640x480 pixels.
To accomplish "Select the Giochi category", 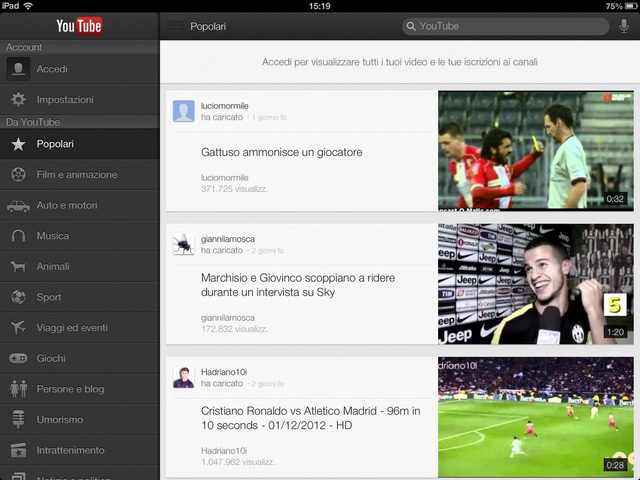I will tap(80, 358).
